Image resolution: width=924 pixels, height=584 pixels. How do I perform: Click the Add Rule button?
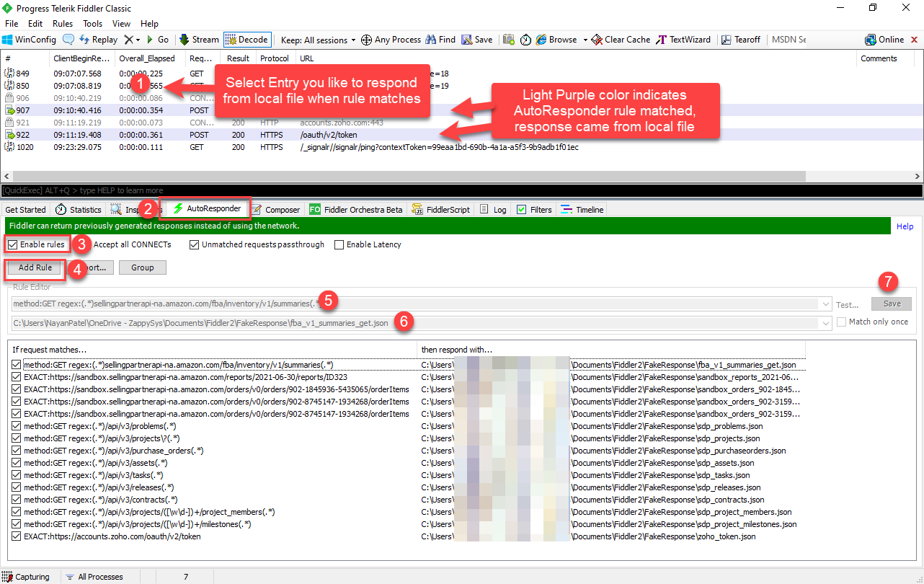coord(35,267)
